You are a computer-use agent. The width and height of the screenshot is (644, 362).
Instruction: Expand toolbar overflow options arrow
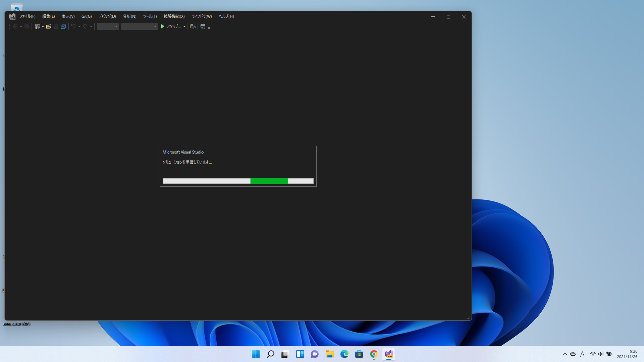[x=209, y=28]
